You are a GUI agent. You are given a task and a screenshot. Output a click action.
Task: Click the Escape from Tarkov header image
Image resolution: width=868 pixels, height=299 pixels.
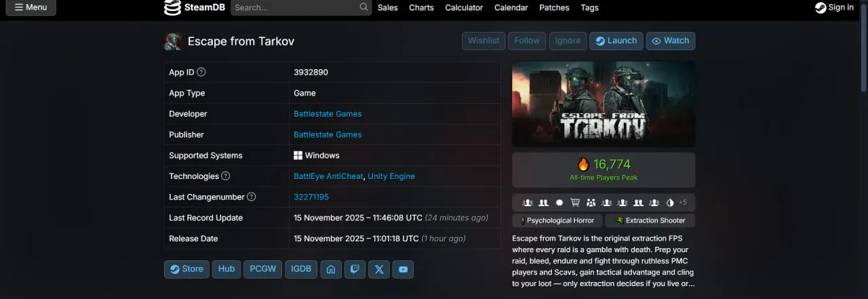604,104
